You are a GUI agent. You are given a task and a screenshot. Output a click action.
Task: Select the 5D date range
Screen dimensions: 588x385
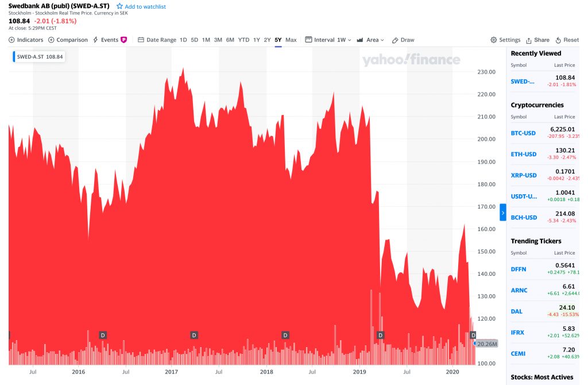coord(194,40)
